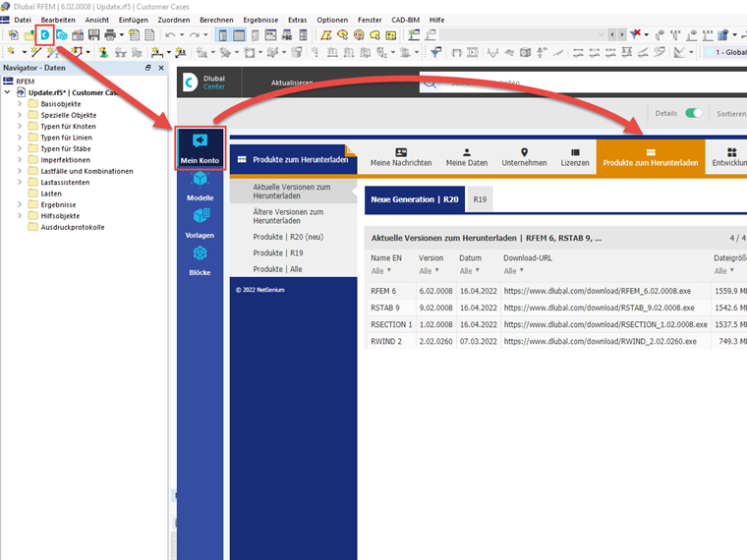
Task: Open Produkte | R20 (neu) link
Action: tap(288, 237)
